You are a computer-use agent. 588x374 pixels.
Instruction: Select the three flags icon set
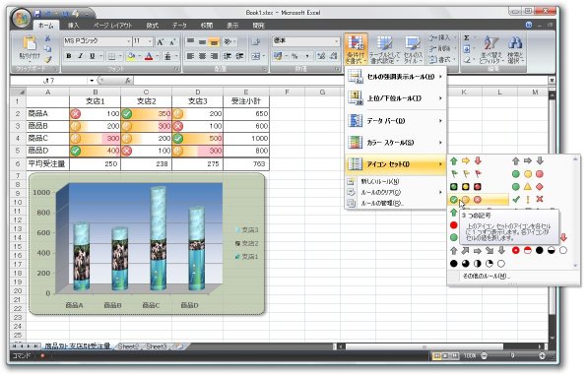pyautogui.click(x=466, y=174)
